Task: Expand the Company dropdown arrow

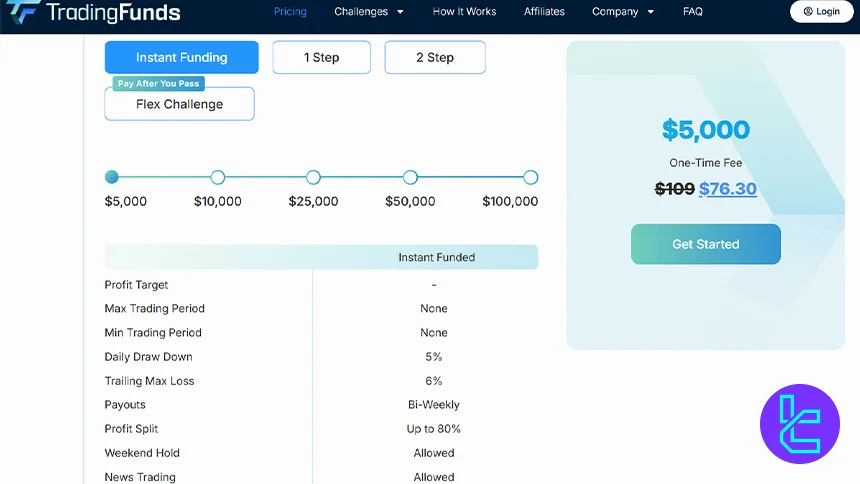Action: tap(650, 12)
